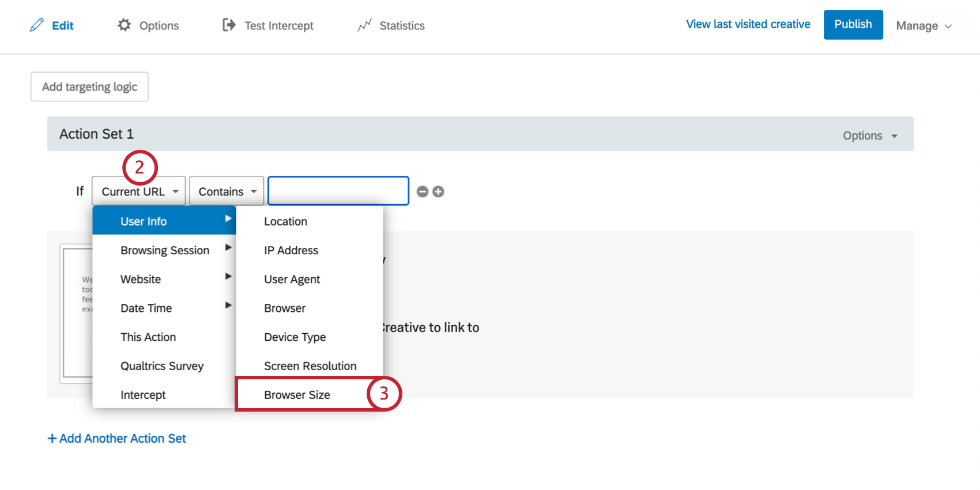
Task: Expand the Action Set Options dropdown
Action: tap(870, 135)
